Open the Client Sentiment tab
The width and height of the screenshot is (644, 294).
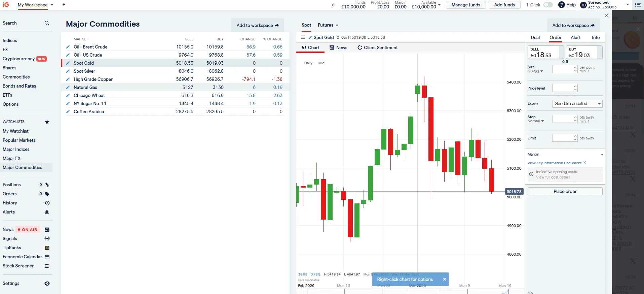(377, 47)
